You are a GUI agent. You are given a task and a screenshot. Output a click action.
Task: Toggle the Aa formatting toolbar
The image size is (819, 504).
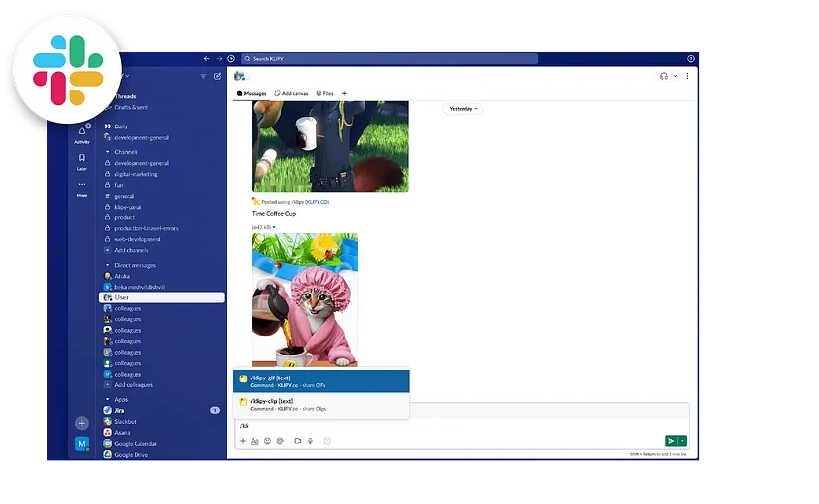(x=255, y=441)
